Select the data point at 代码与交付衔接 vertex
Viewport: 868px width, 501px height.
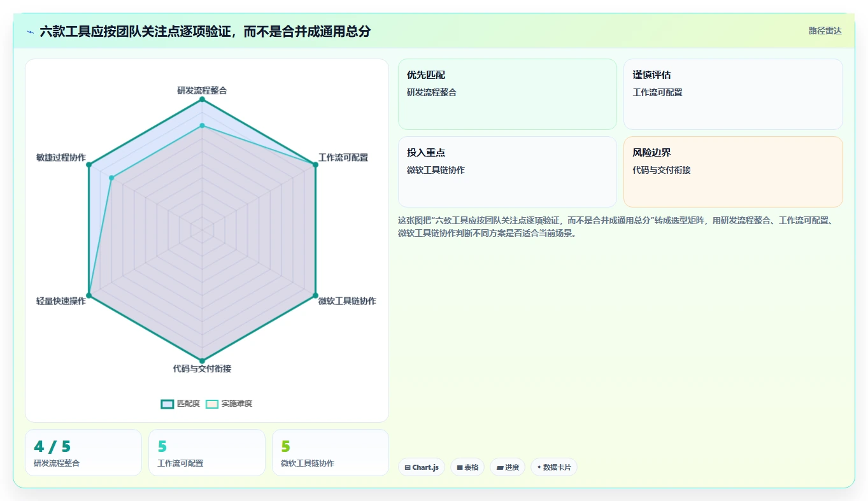click(202, 361)
